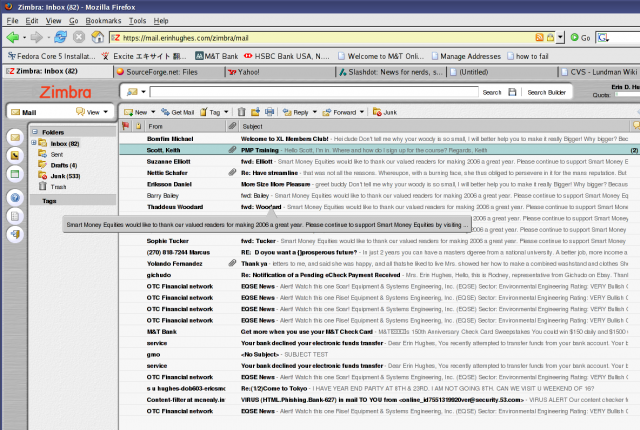
Task: Go forward with Firefox forward arrow
Action: 37,38
